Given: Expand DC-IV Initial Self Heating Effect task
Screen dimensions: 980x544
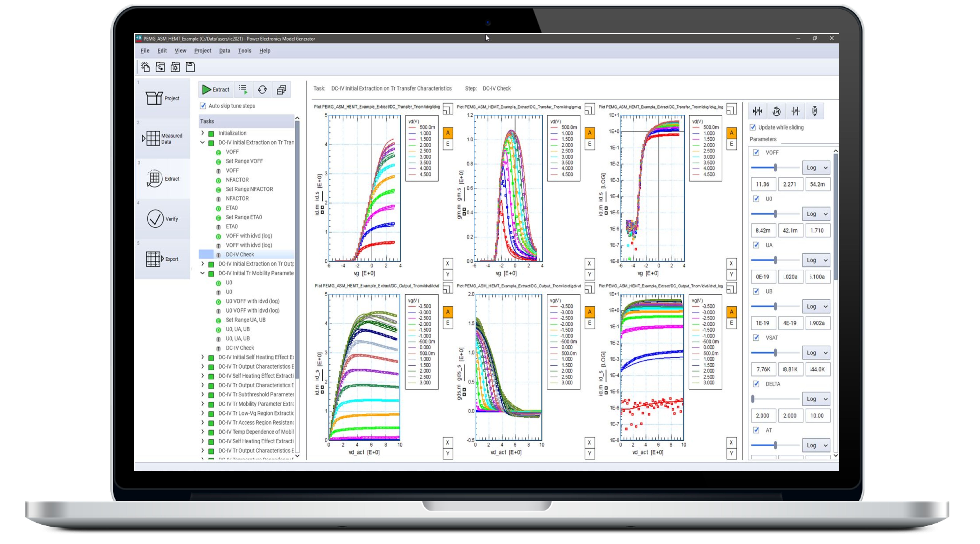Looking at the screenshot, I should click(x=202, y=357).
